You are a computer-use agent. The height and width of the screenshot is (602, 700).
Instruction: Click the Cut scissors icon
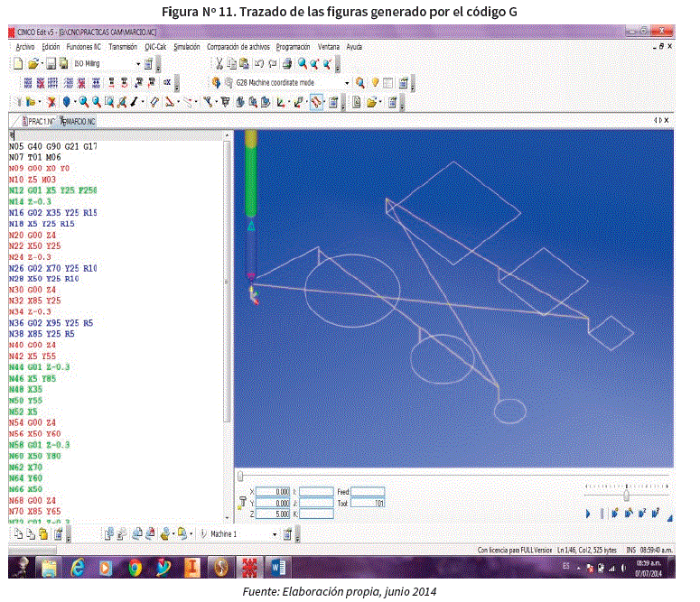tap(219, 64)
